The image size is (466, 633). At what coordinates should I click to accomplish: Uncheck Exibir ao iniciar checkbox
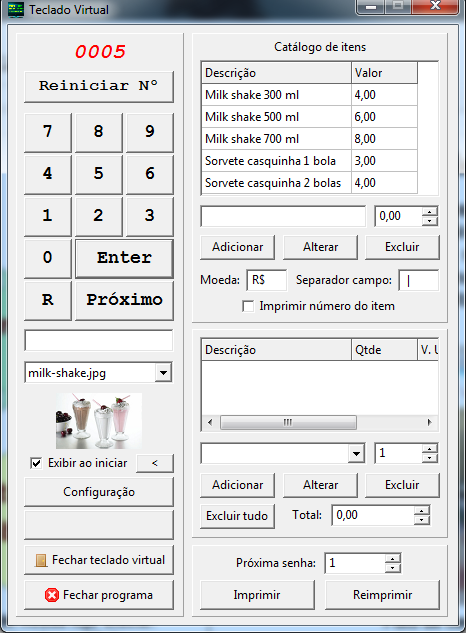click(36, 463)
